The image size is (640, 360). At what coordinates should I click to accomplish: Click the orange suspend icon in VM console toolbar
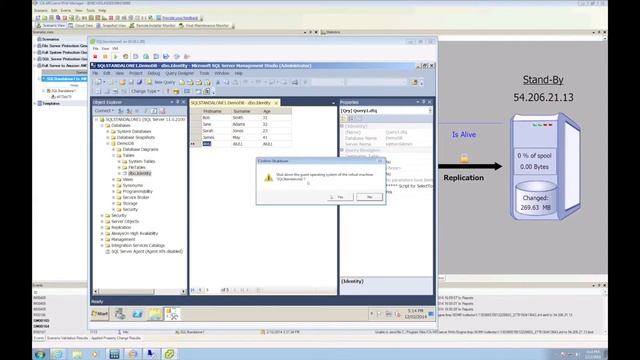click(x=105, y=57)
